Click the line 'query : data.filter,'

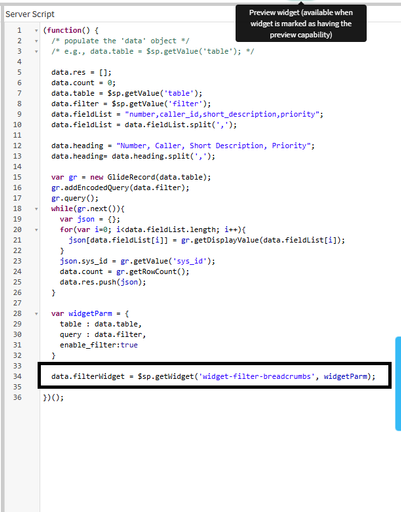(103, 335)
